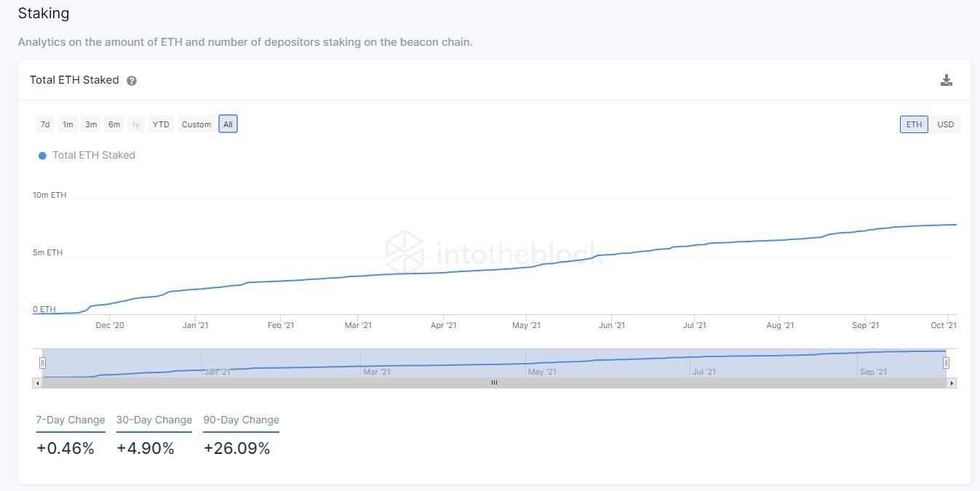This screenshot has height=491, width=980.
Task: Select the YTD time range
Action: coord(160,124)
